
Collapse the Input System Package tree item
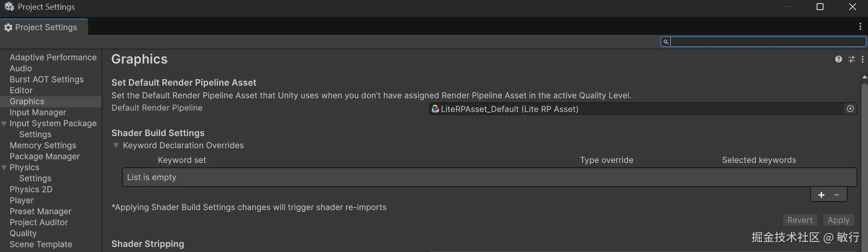click(4, 124)
